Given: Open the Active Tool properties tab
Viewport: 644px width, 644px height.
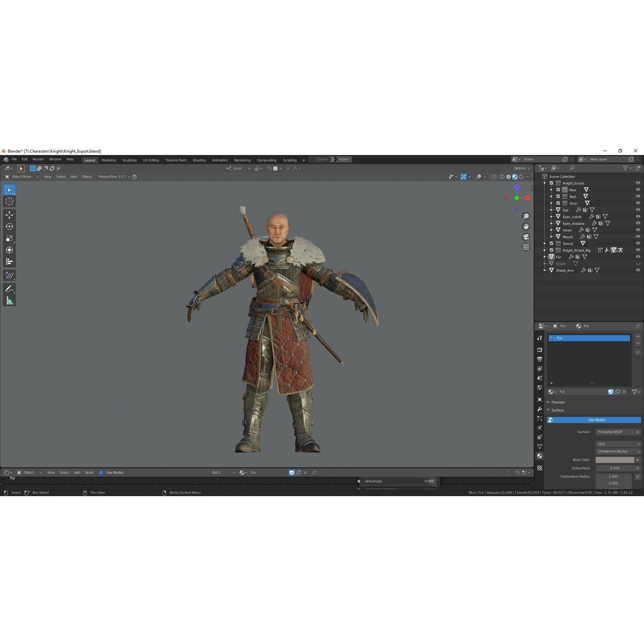Looking at the screenshot, I should (x=540, y=338).
